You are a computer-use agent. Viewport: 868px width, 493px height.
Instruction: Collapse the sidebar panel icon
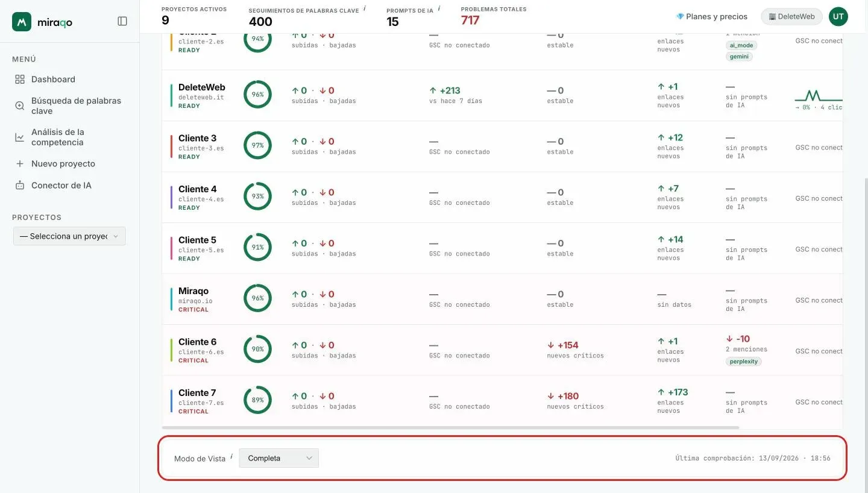122,21
